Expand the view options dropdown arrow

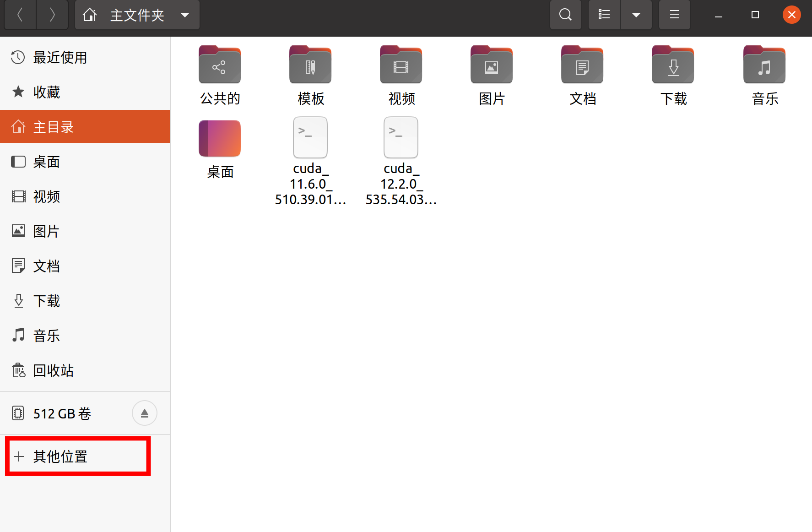636,15
